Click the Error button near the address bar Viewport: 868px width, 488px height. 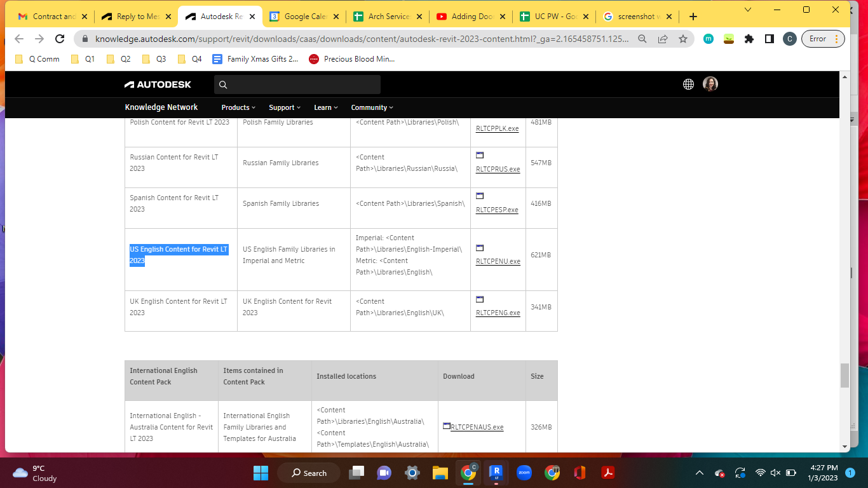point(818,39)
